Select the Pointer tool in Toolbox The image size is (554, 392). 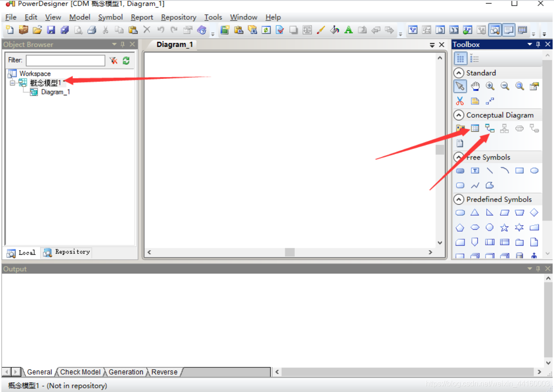(x=460, y=86)
